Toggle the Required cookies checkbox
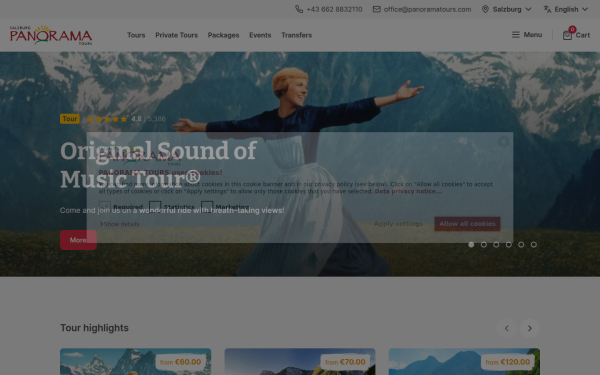Image resolution: width=600 pixels, height=375 pixels. pyautogui.click(x=104, y=207)
